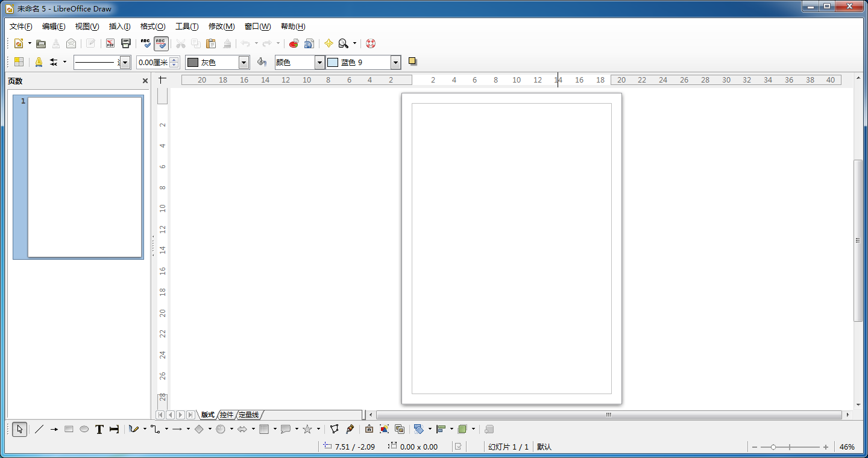Insert a chart with the chart icon

pyautogui.click(x=294, y=43)
